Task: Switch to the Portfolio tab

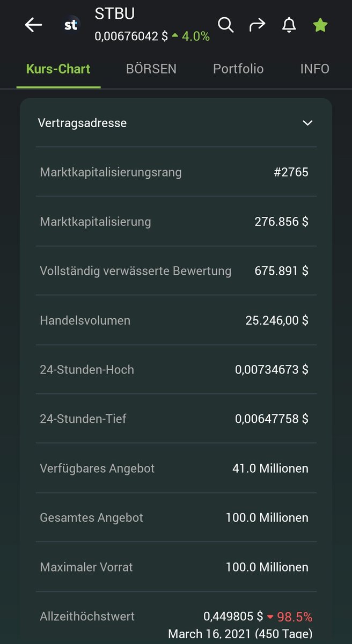Action: pyautogui.click(x=238, y=69)
